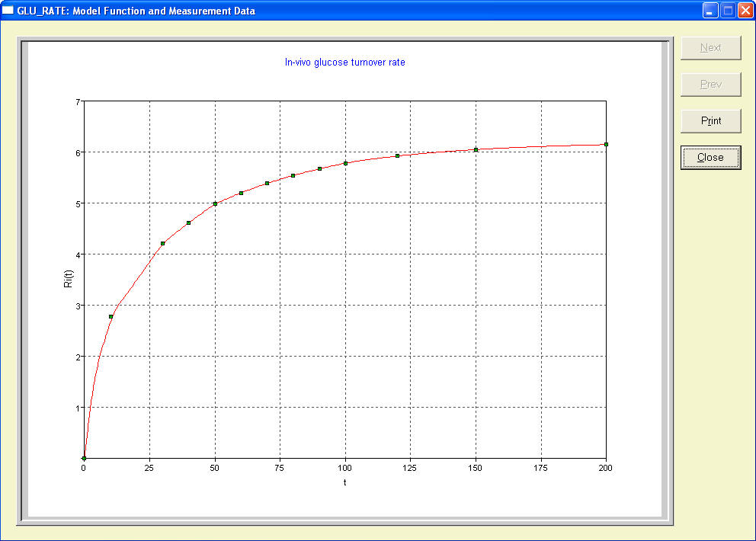Open the window system menu icon in title bar
756x541 pixels.
[8, 11]
